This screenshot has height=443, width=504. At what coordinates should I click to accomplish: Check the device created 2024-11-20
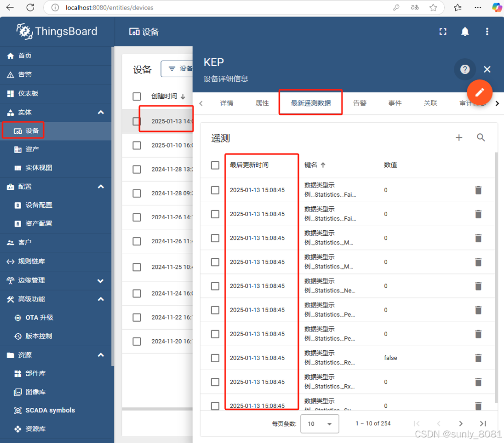coord(136,342)
